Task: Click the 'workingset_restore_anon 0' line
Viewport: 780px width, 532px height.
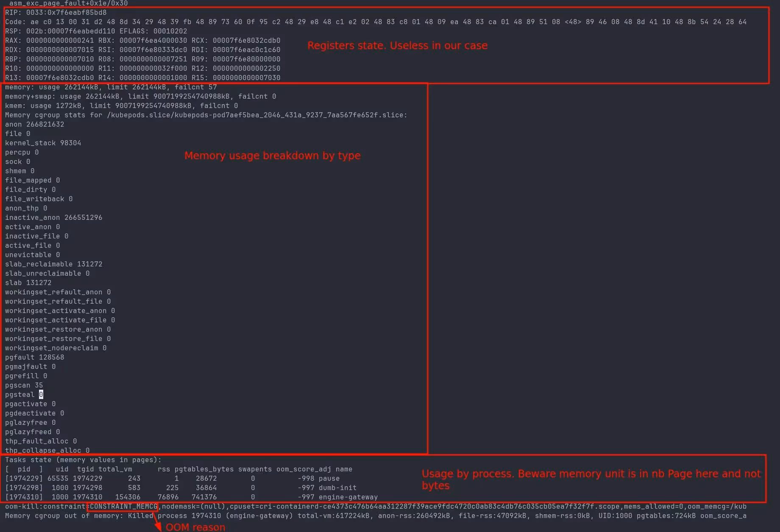Action: click(58, 330)
